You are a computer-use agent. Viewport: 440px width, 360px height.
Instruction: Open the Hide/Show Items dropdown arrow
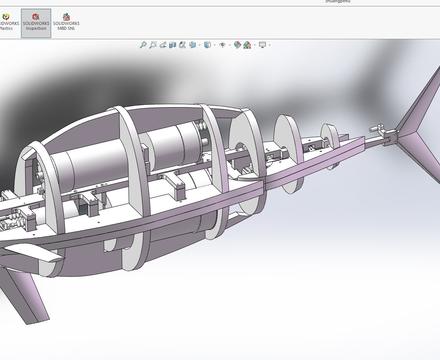(230, 45)
